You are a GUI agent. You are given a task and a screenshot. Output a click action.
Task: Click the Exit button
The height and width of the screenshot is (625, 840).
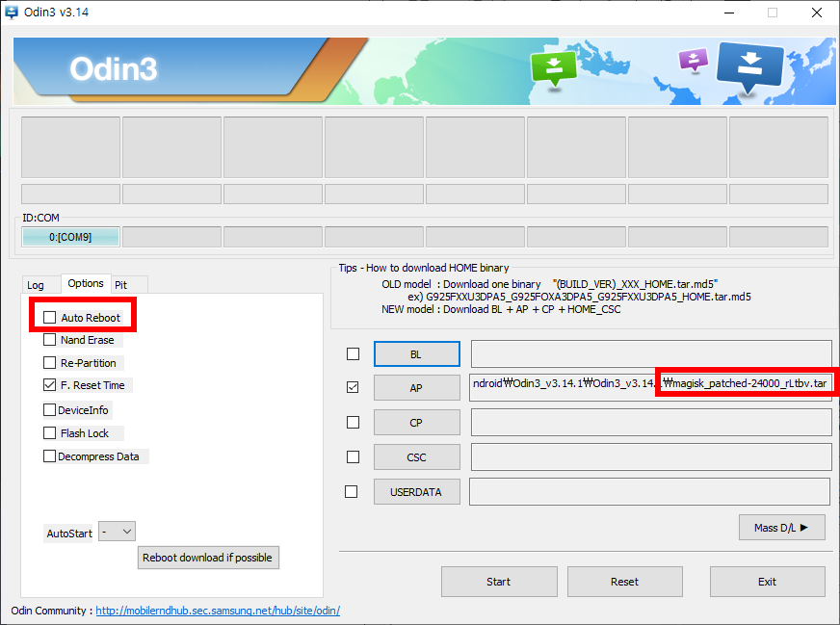click(767, 582)
